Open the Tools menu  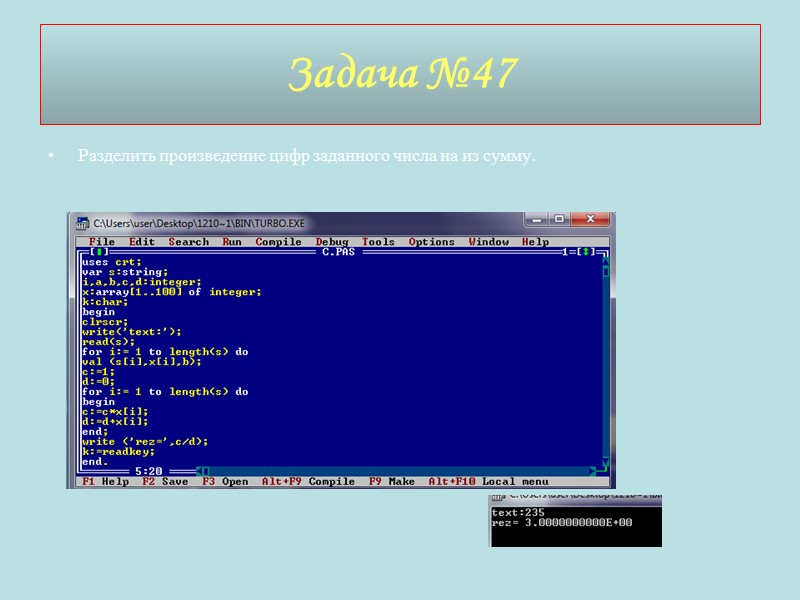point(378,242)
